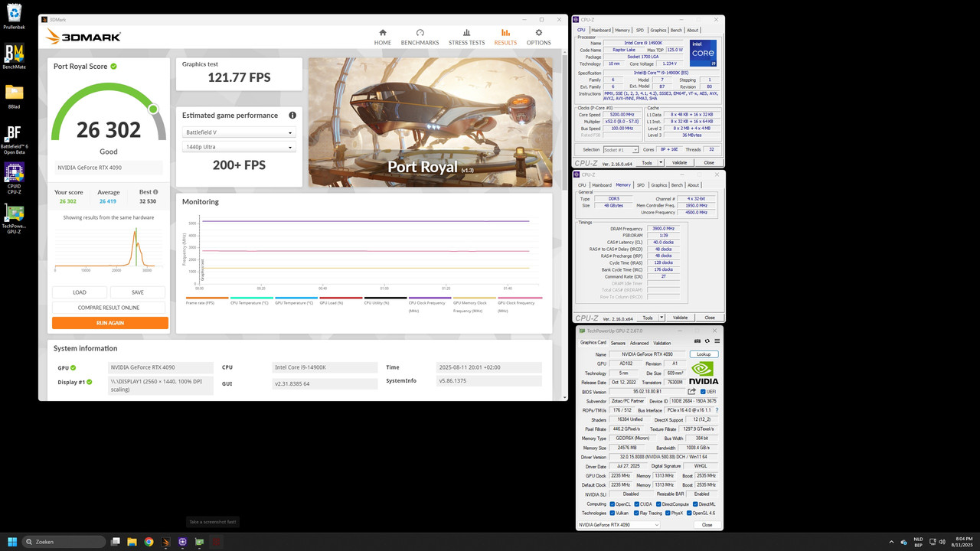Screen dimensions: 980x551
Task: Open the Prullenbak recycle bin desktop icon
Action: [x=14, y=17]
